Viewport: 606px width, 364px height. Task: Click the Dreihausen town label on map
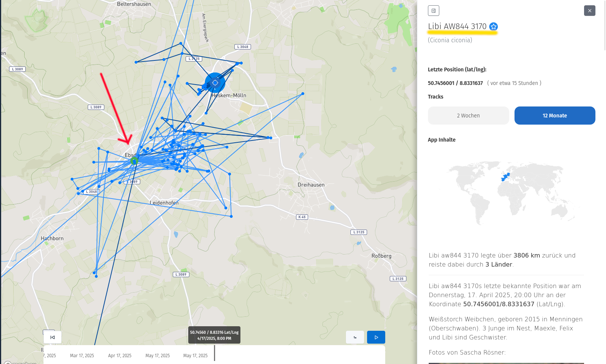click(311, 185)
